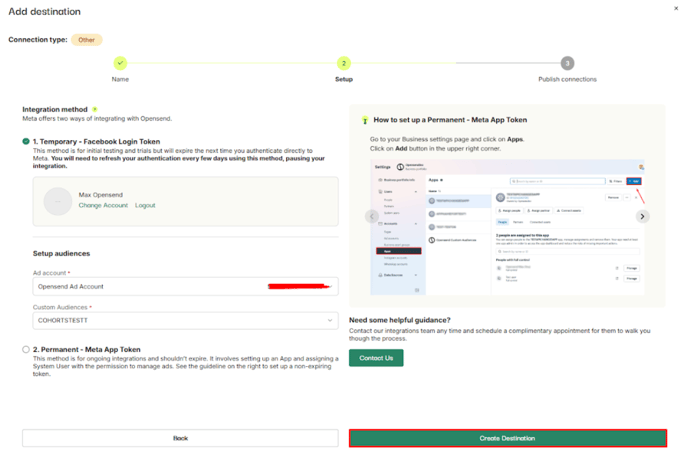Select Temporary - Facebook Login Token option

click(26, 142)
